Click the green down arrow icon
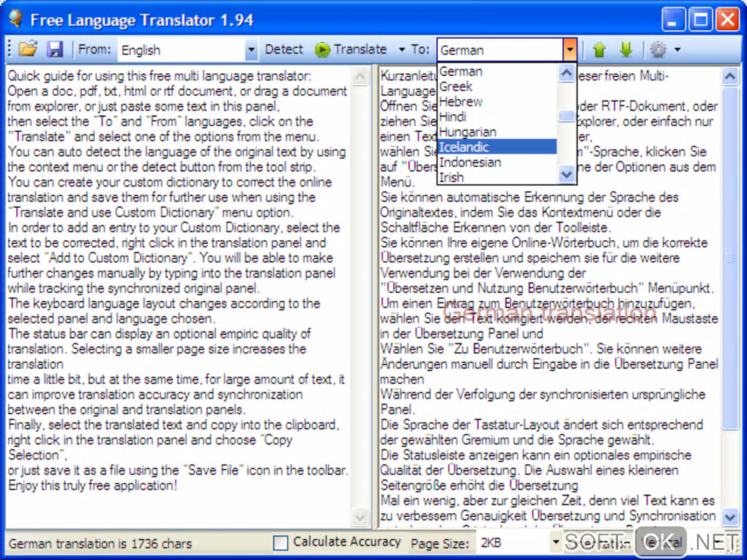The image size is (747, 560). 626,49
